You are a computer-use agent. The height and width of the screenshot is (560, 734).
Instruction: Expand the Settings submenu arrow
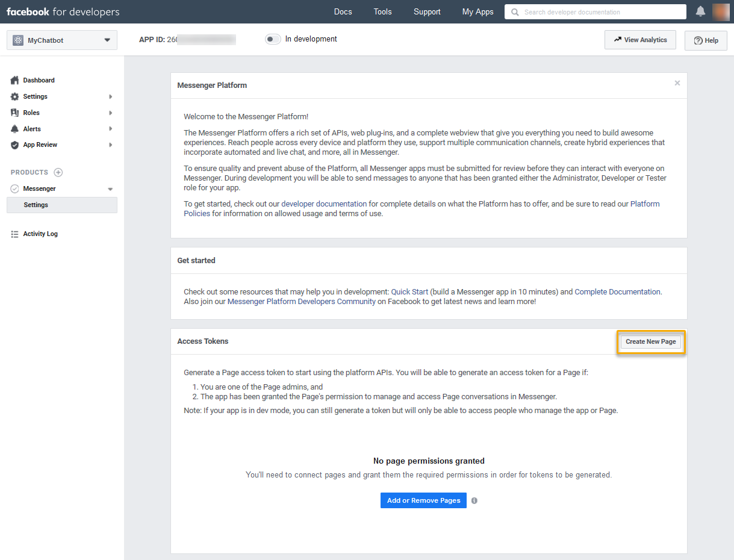pyautogui.click(x=110, y=96)
